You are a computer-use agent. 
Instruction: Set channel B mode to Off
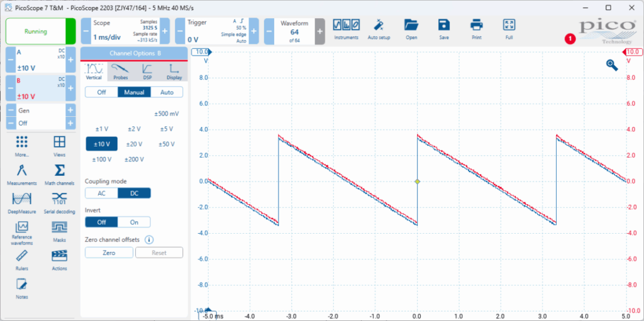[x=101, y=92]
